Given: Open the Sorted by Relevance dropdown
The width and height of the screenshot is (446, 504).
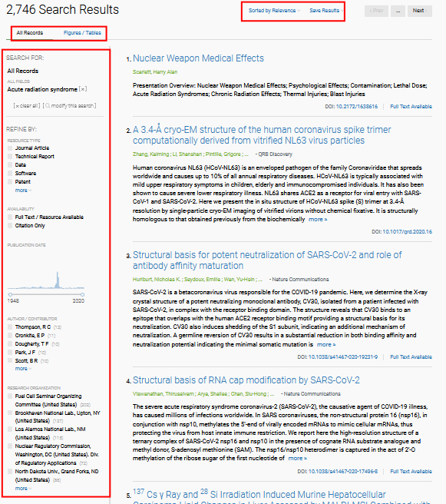Looking at the screenshot, I should [x=274, y=11].
